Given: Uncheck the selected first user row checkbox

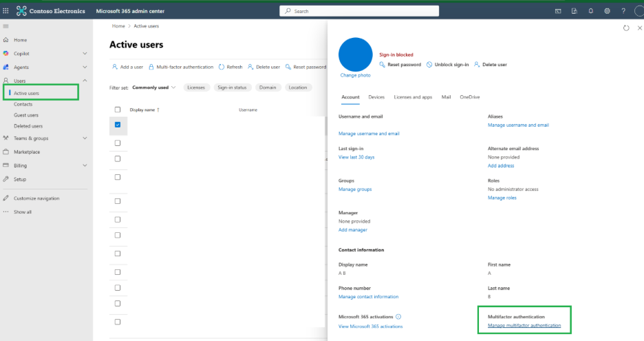Looking at the screenshot, I should [118, 125].
